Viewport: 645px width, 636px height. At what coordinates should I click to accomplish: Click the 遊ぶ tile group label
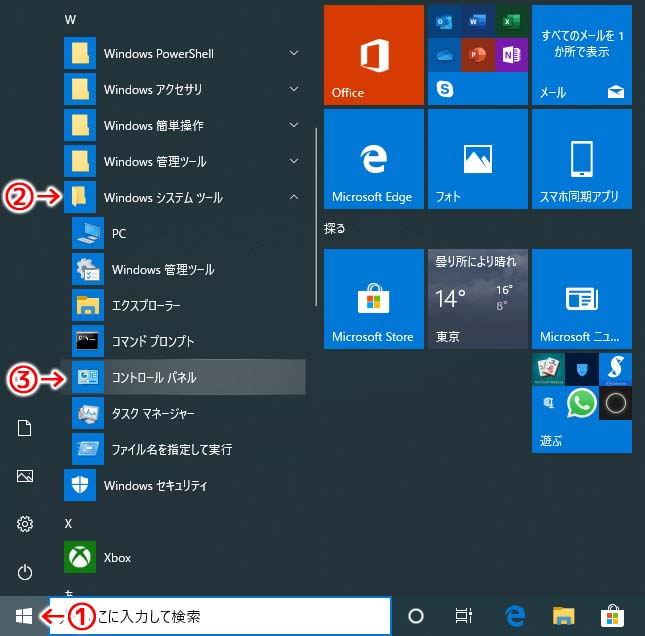551,441
